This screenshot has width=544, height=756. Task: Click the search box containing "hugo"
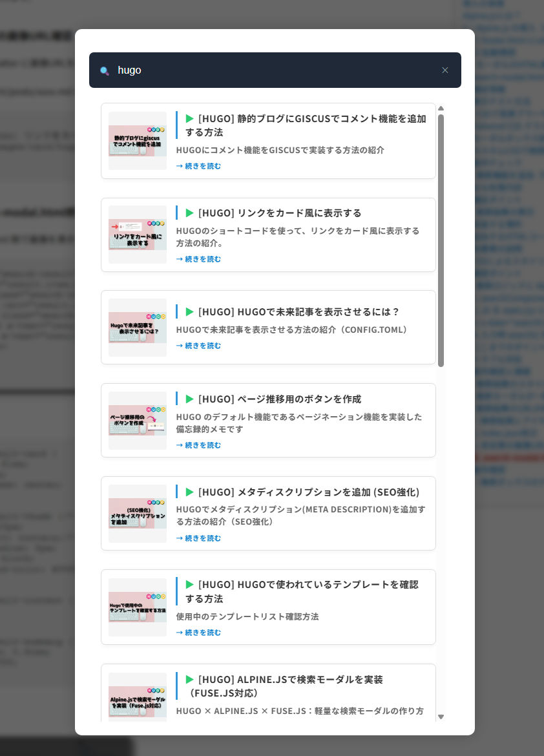(271, 70)
